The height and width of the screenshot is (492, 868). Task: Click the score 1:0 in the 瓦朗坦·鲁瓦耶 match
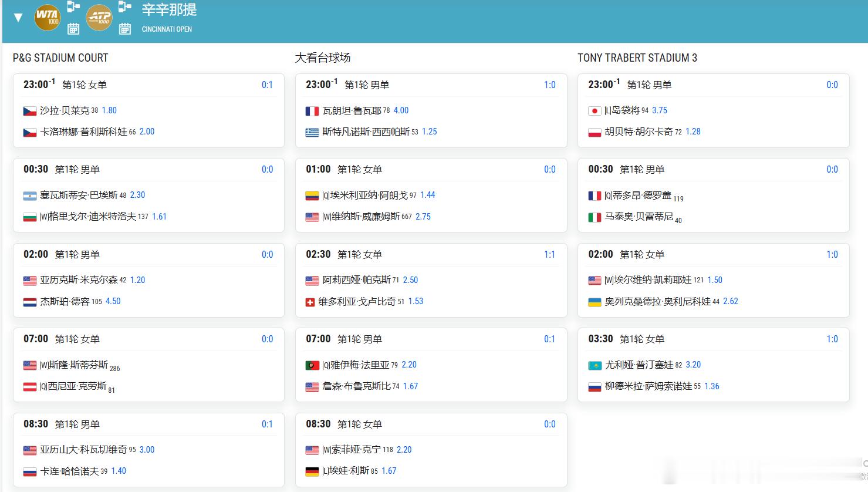pyautogui.click(x=549, y=85)
